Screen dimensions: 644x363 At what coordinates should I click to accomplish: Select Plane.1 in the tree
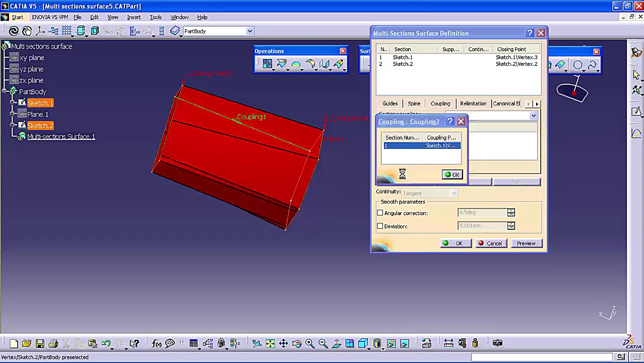[38, 114]
